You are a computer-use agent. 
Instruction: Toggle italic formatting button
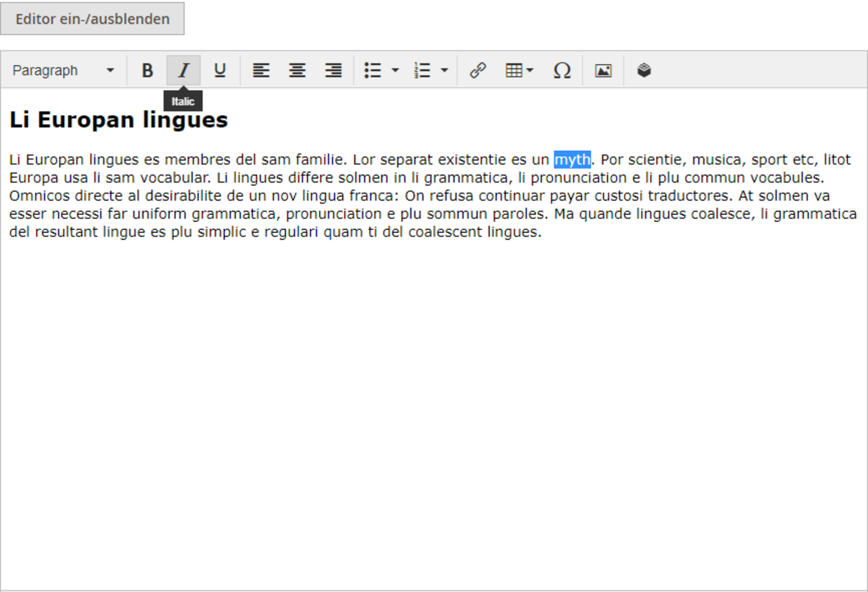click(183, 70)
